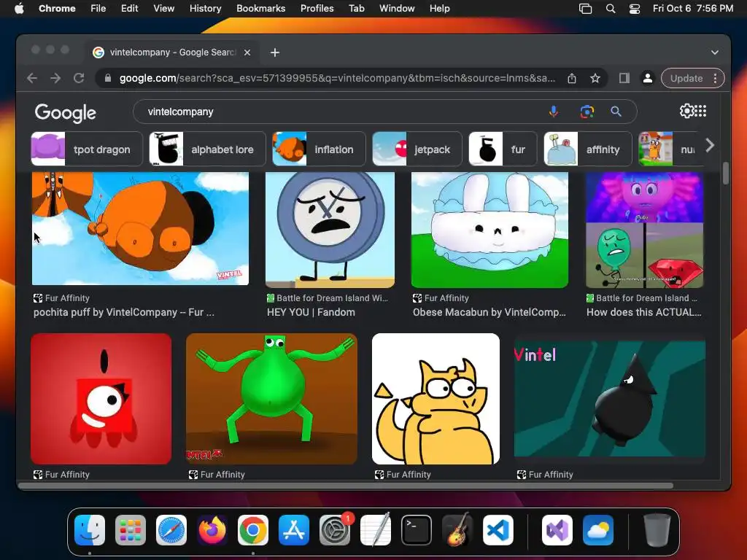Open the Chrome profile menu
Viewport: 747px width, 560px height.
click(648, 78)
